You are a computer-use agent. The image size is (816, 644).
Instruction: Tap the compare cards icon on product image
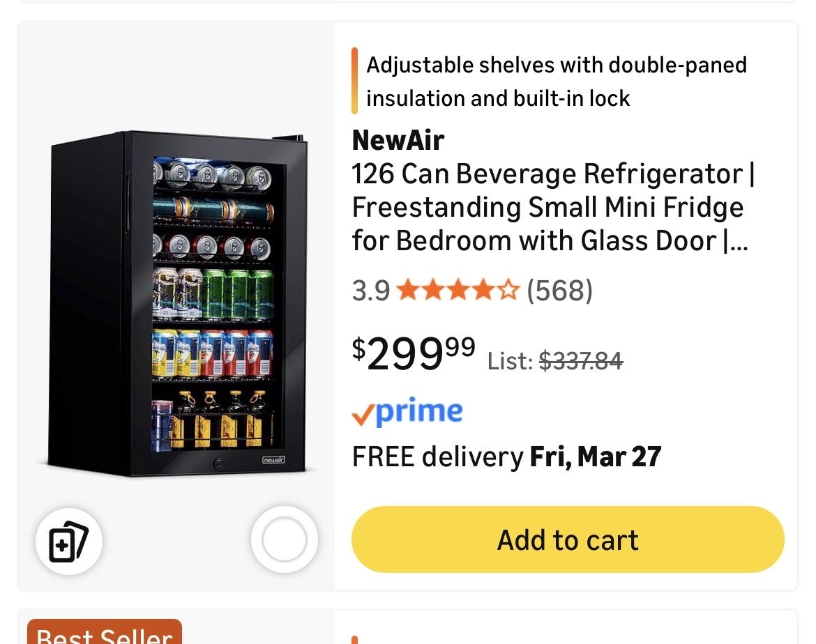tap(69, 541)
